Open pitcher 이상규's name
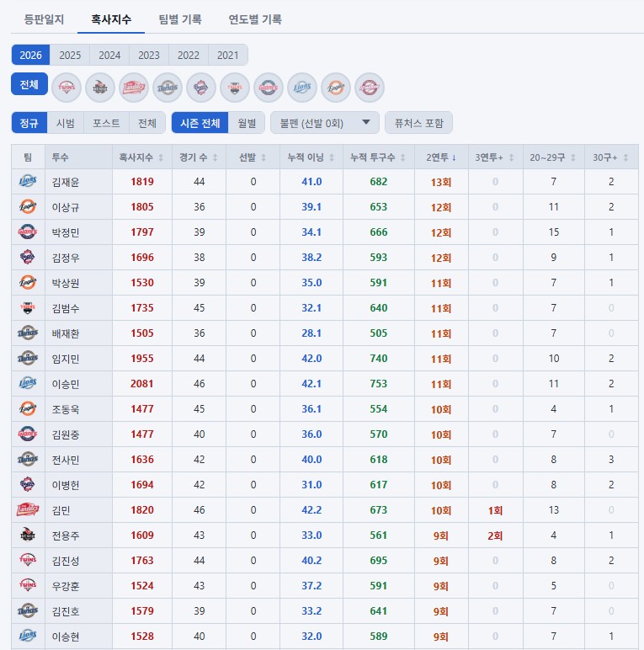Viewport: 644px width, 650px height. point(66,207)
